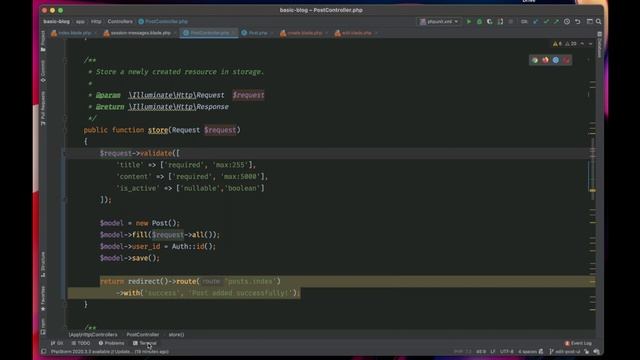
Task: Preview the file in Chrome browser
Action: (535, 60)
